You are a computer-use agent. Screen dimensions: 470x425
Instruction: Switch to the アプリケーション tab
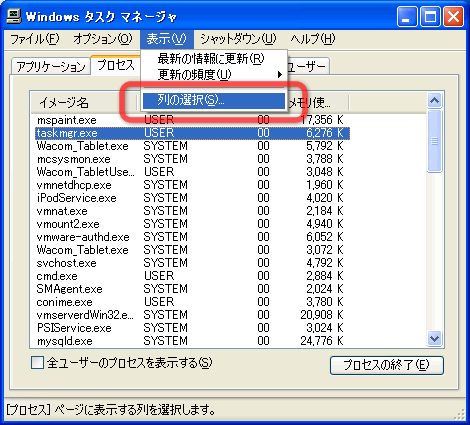(x=51, y=67)
